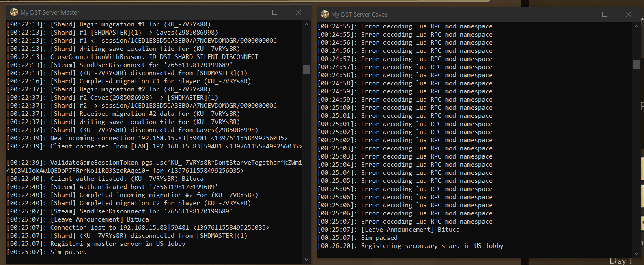Click the My DST Server Master window icon
This screenshot has width=644, height=265.
(14, 12)
